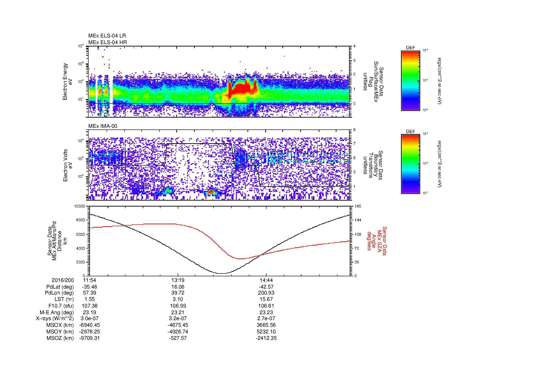Click the X-rays value 2.7e-07
This screenshot has width=555, height=392.
(x=266, y=318)
